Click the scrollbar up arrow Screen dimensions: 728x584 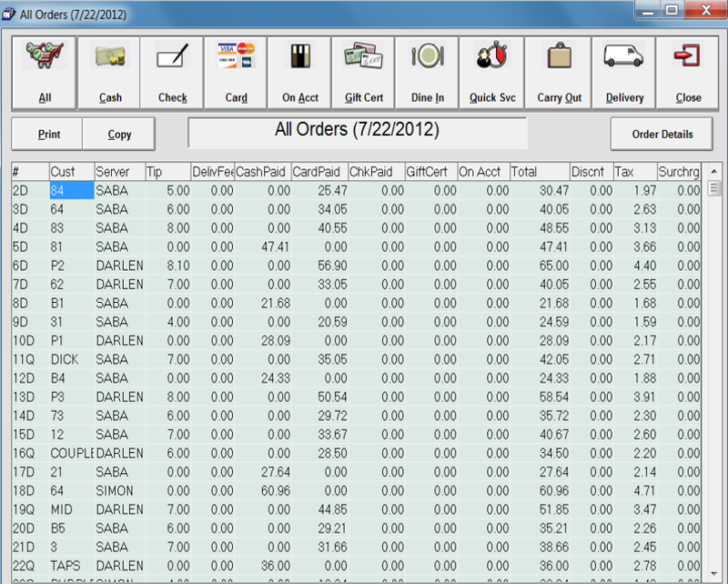coord(714,171)
